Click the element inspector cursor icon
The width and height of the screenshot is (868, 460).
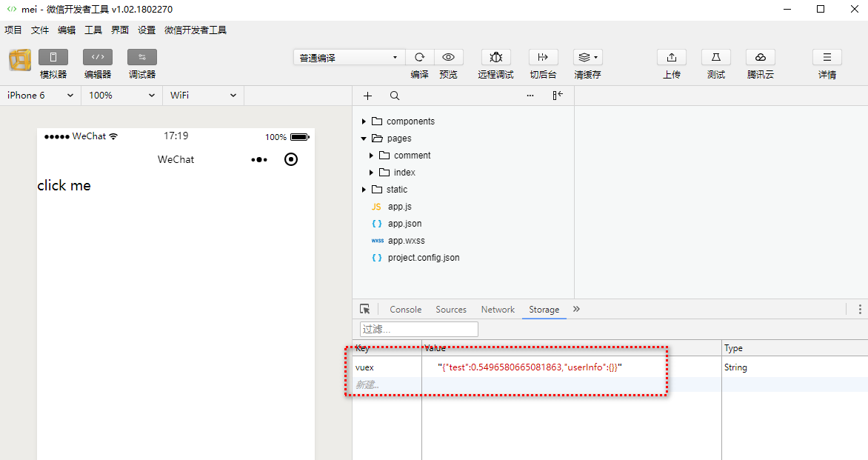point(365,310)
